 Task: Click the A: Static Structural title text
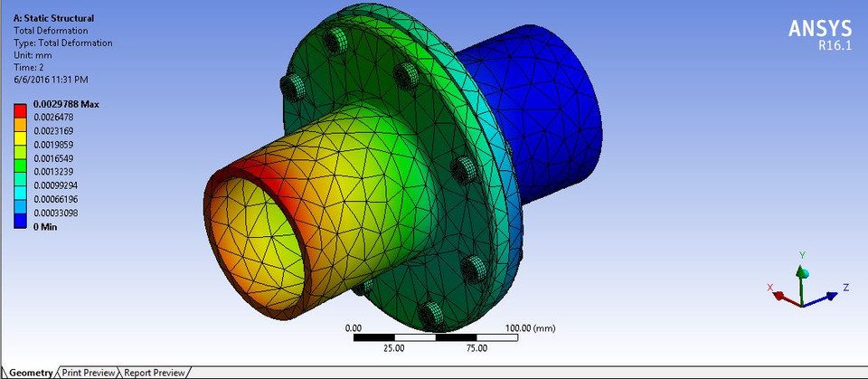coord(53,18)
